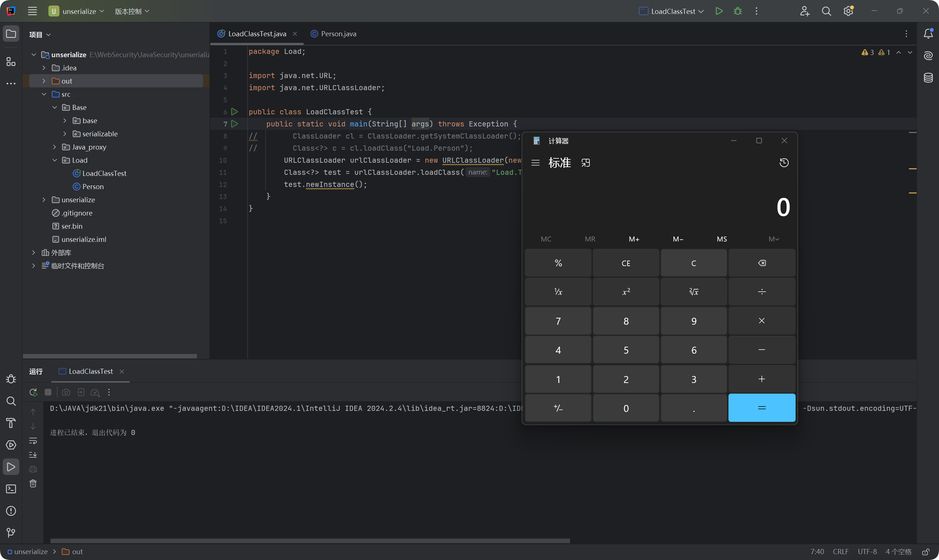Viewport: 939px width, 560px height.
Task: Open the Find tool window in left sidebar
Action: tap(11, 401)
